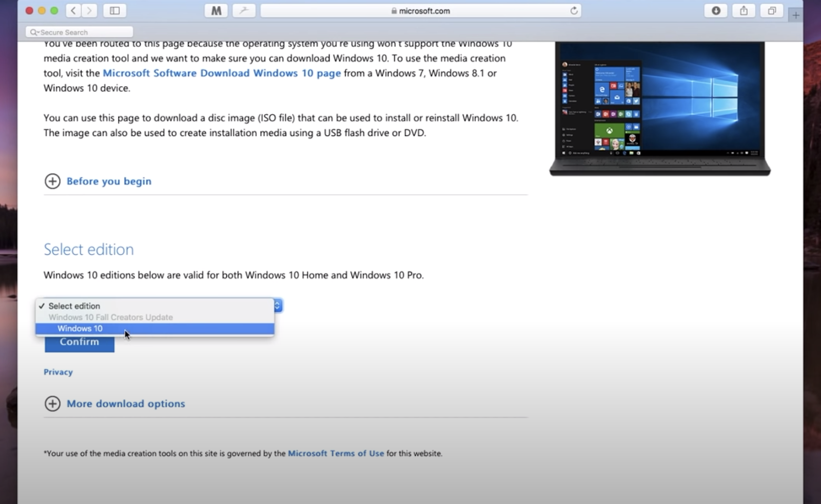This screenshot has height=504, width=821.
Task: Click the Confirm button
Action: (x=80, y=343)
